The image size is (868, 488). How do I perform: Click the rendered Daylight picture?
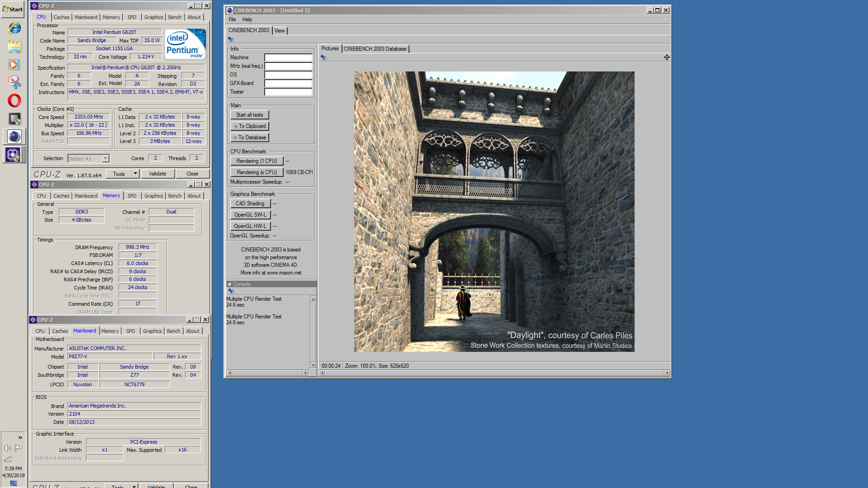click(x=494, y=212)
